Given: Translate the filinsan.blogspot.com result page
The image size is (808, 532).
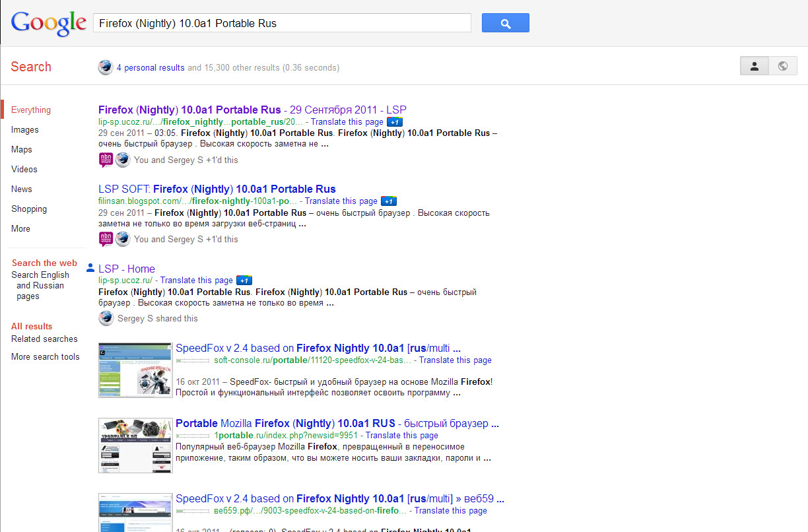Looking at the screenshot, I should 341,201.
